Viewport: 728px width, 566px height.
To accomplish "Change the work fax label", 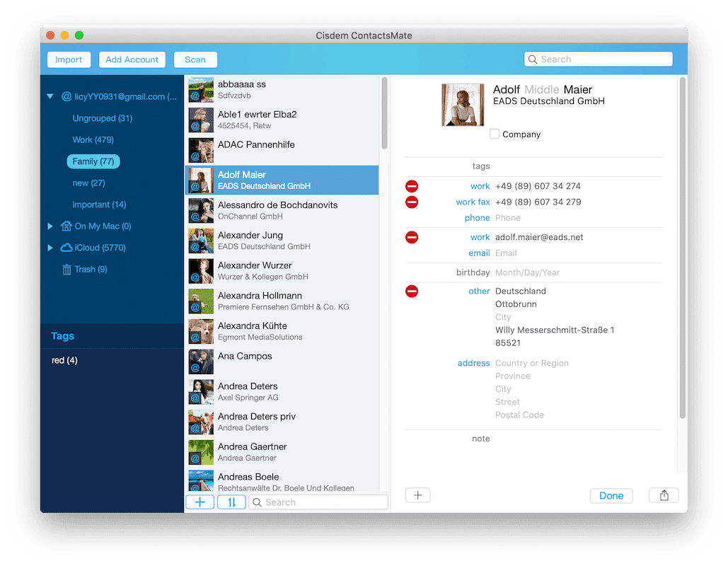I will 473,202.
